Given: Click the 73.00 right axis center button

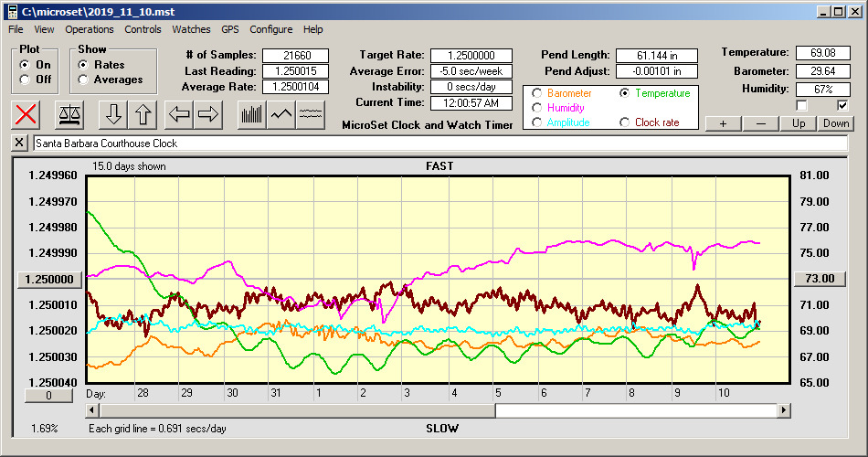Looking at the screenshot, I should coord(820,279).
